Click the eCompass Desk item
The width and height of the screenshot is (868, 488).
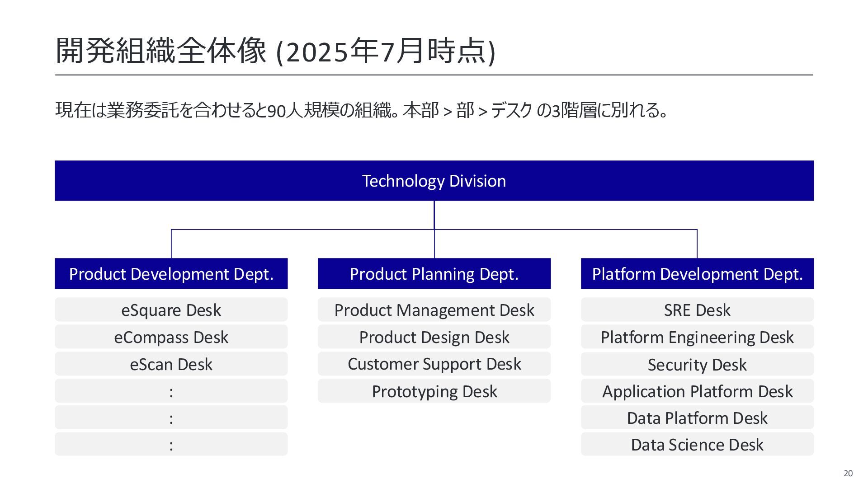point(171,337)
